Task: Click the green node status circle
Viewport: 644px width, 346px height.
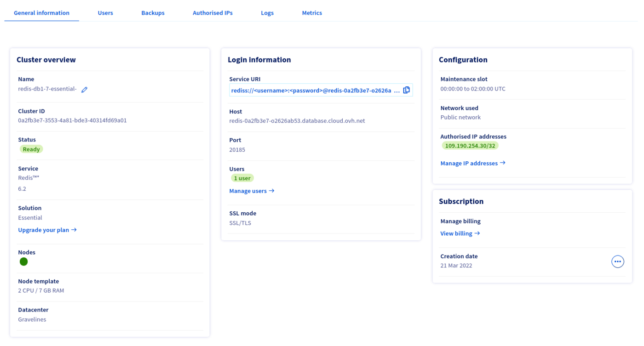Action: [x=24, y=261]
